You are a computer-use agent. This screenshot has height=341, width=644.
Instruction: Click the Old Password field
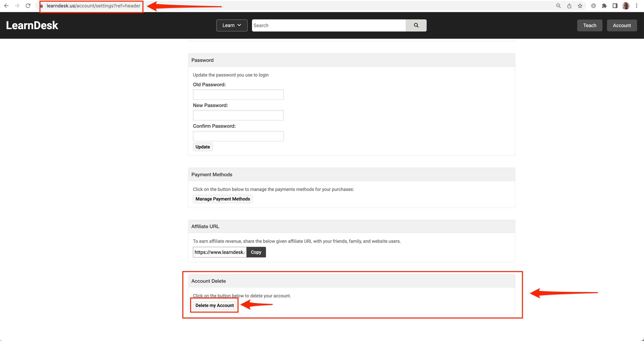(238, 95)
